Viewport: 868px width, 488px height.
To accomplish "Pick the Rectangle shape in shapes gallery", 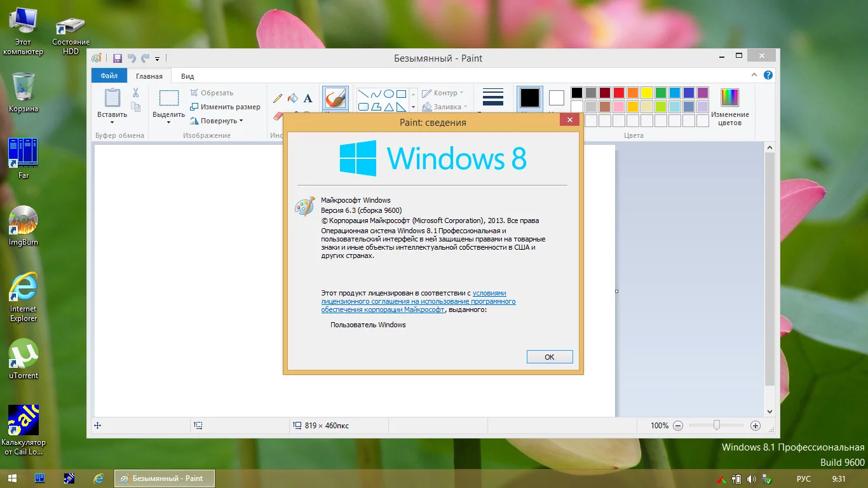I will coord(402,94).
